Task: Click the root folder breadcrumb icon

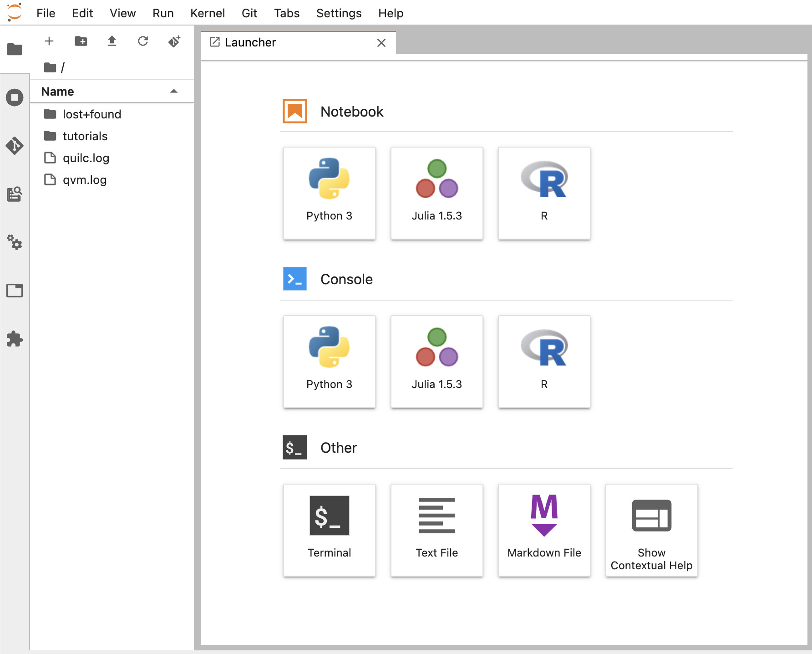Action: [x=50, y=67]
